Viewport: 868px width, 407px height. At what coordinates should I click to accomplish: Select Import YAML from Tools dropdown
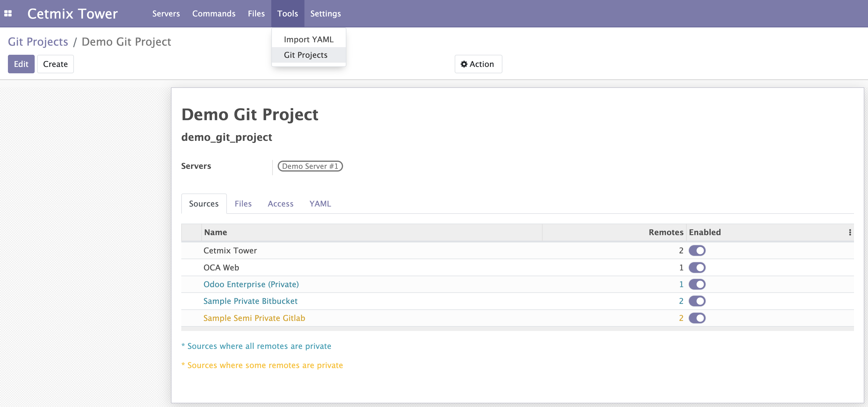tap(308, 40)
